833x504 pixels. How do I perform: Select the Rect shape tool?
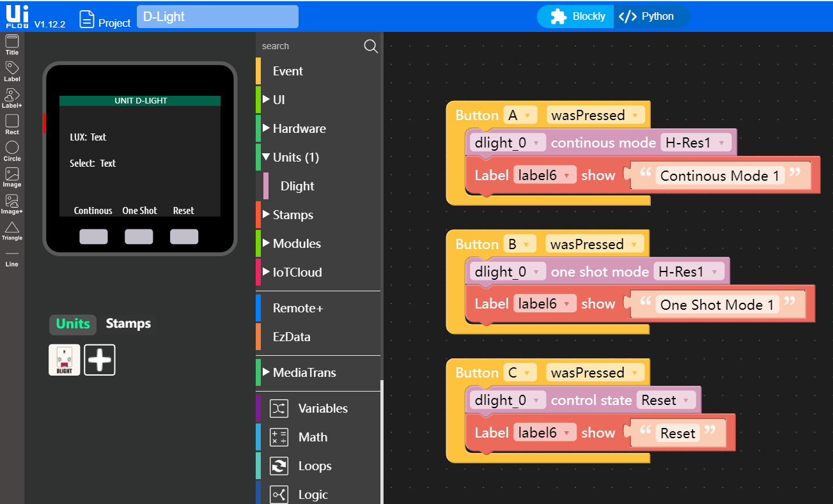12,123
